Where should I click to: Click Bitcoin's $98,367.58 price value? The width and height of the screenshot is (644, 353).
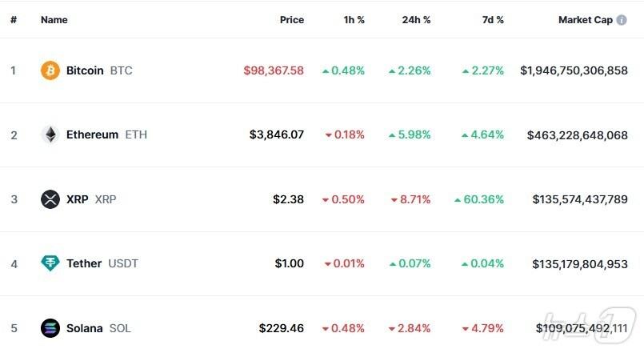click(x=274, y=70)
